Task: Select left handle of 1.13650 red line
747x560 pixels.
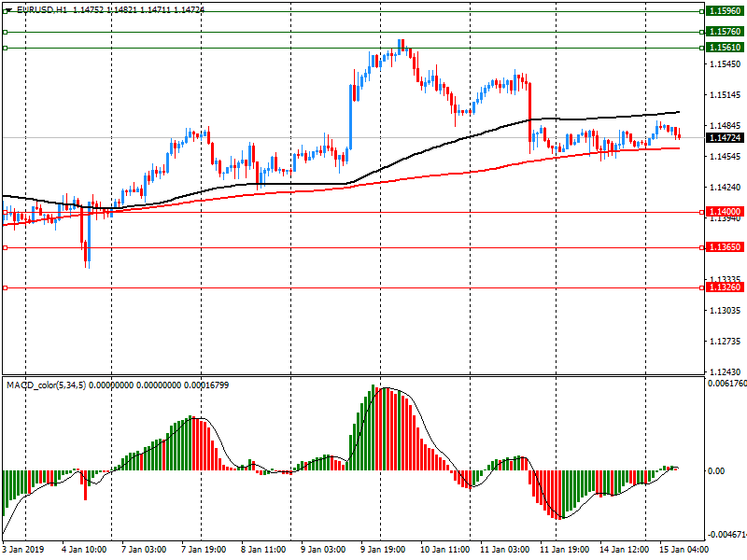Action: point(6,247)
